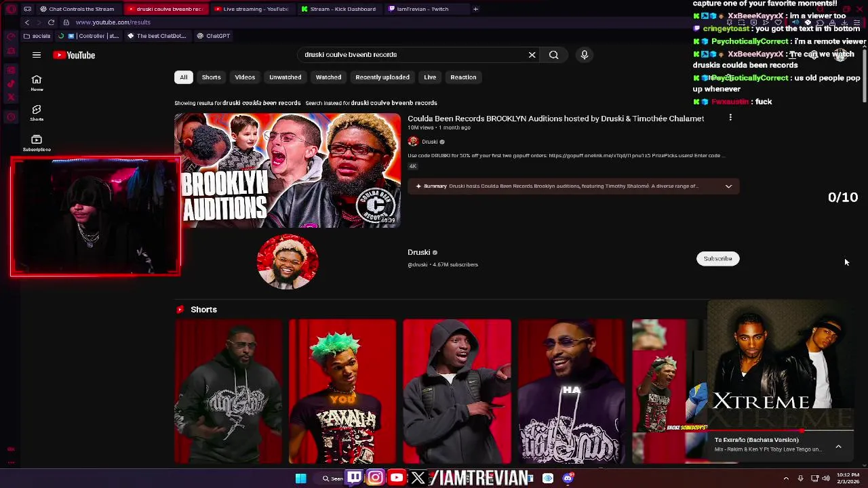Open Shorts in YouTube sidebar
This screenshot has height=488, width=868.
click(37, 113)
